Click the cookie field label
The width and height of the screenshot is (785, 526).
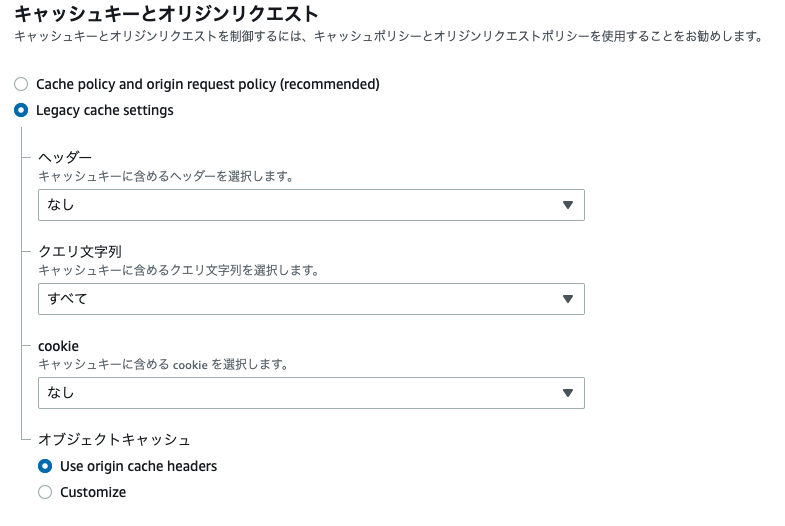tap(58, 346)
